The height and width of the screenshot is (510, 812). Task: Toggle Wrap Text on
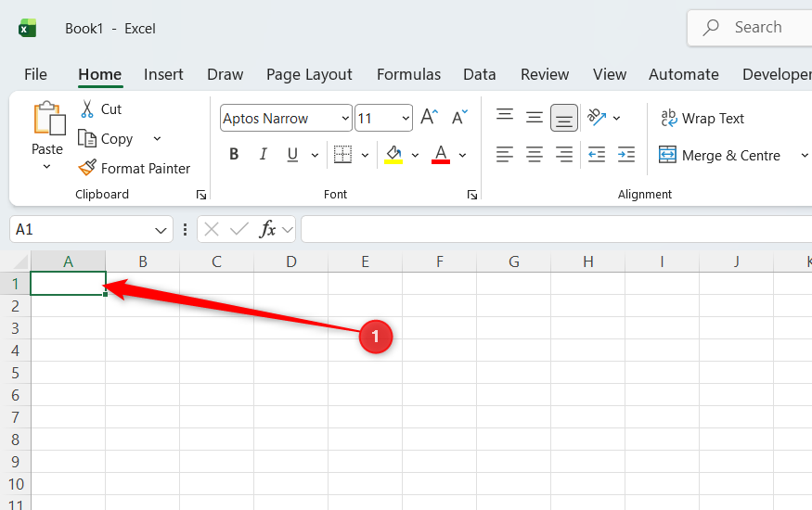point(702,119)
